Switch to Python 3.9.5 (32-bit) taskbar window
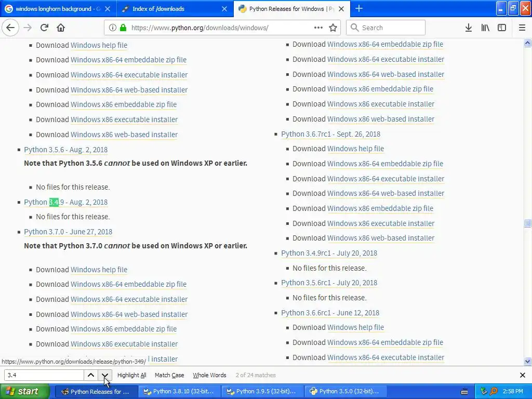The height and width of the screenshot is (399, 532). coord(262,391)
